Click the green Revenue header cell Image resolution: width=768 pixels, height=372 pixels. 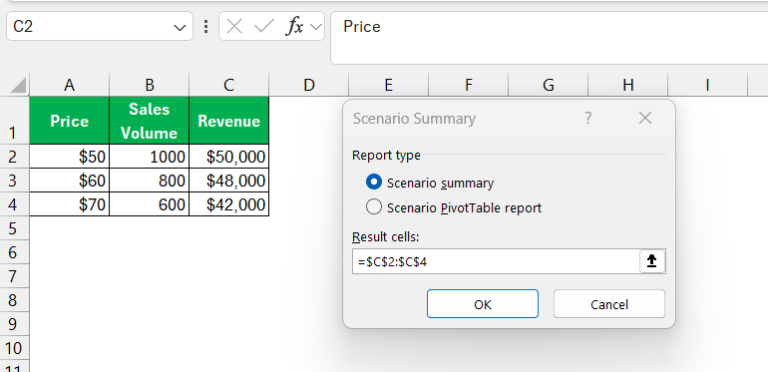[x=229, y=121]
